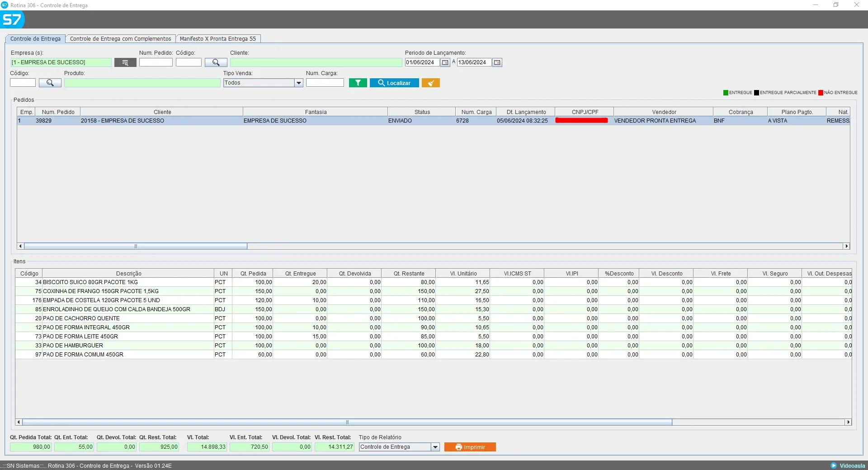Click the orange broom clear-filters icon
The height and width of the screenshot is (470, 868).
(430, 83)
